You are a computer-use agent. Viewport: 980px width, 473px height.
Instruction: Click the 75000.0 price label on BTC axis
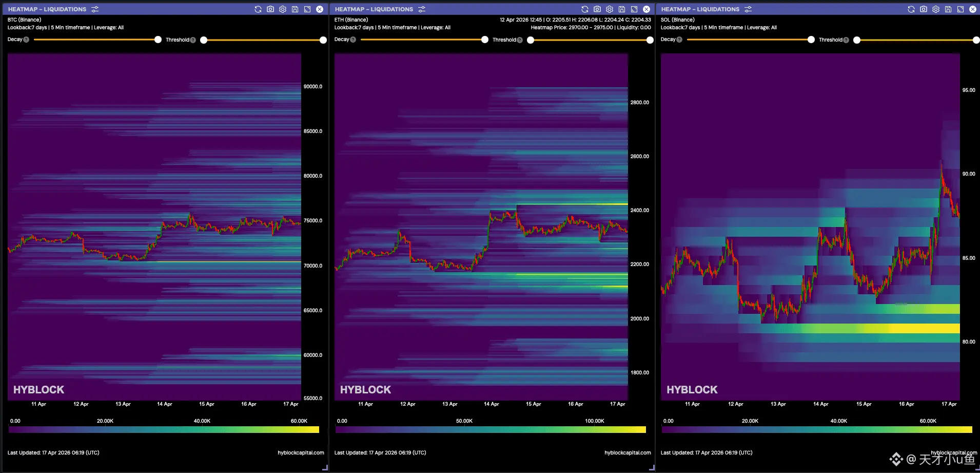click(x=313, y=220)
